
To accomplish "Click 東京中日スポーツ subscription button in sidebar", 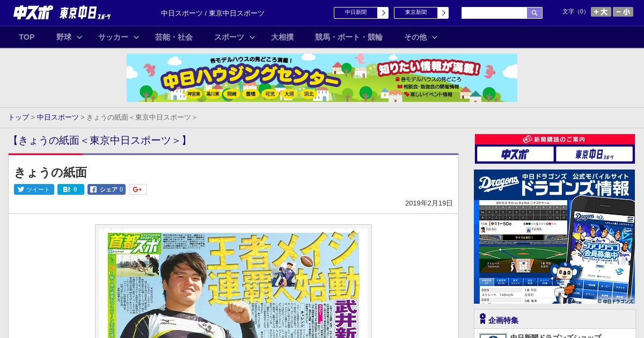I will tap(594, 155).
